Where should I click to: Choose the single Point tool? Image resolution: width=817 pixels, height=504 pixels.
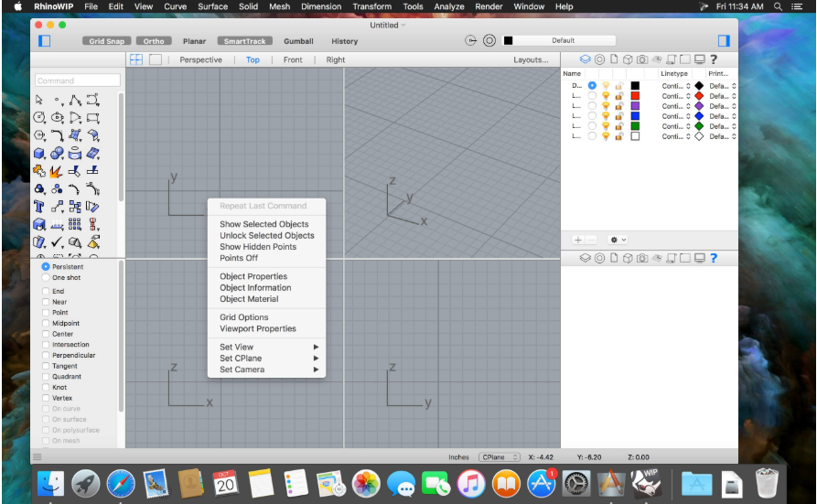coord(58,100)
